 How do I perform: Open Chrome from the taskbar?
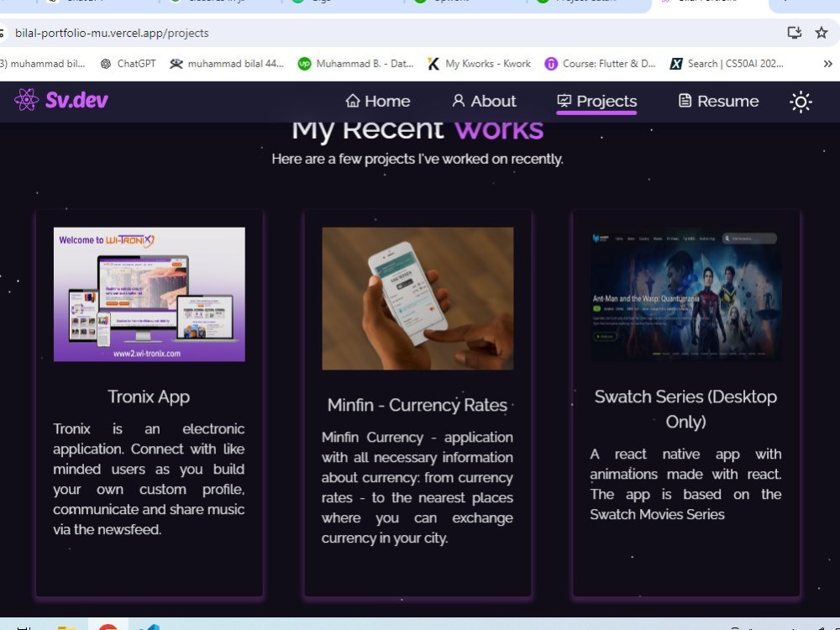pos(108,627)
